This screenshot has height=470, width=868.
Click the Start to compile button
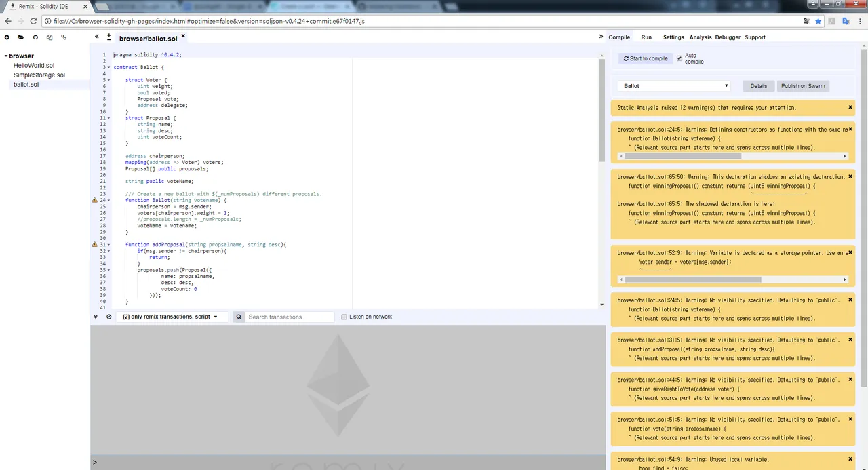pos(646,59)
